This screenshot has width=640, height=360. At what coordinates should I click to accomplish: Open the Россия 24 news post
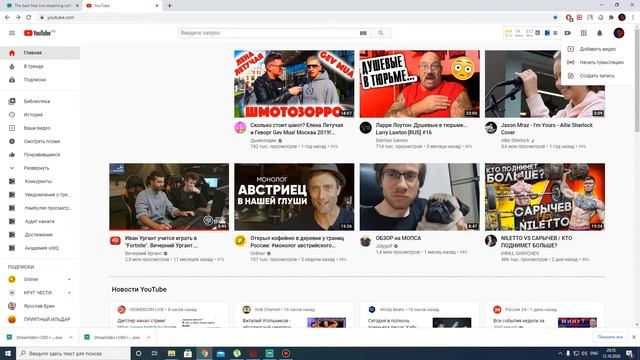click(x=545, y=315)
